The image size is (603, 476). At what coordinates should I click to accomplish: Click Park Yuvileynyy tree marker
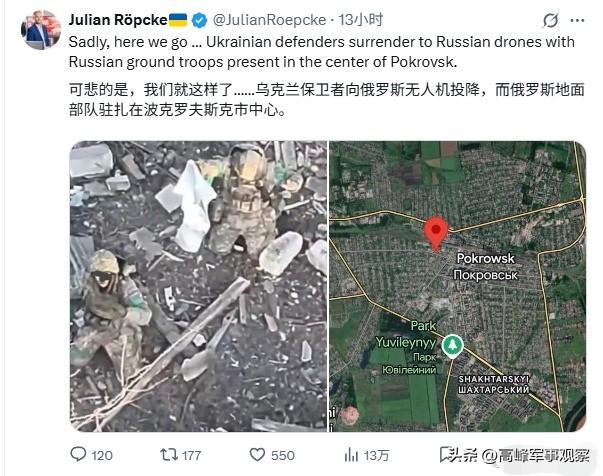[452, 346]
